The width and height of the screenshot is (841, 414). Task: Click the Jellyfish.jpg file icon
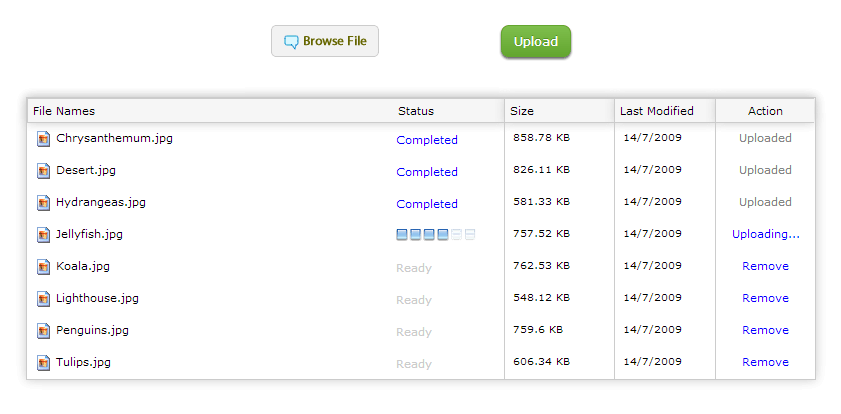coord(43,235)
